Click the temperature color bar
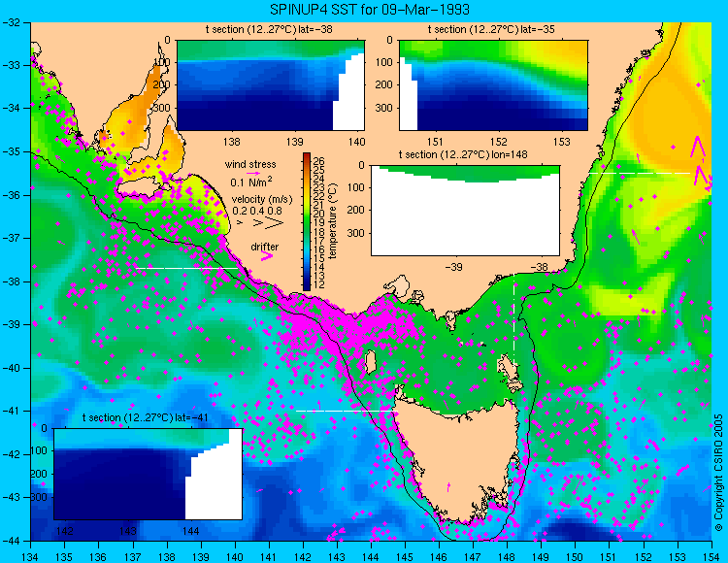Screen dimensions: 728x563 (x=307, y=222)
